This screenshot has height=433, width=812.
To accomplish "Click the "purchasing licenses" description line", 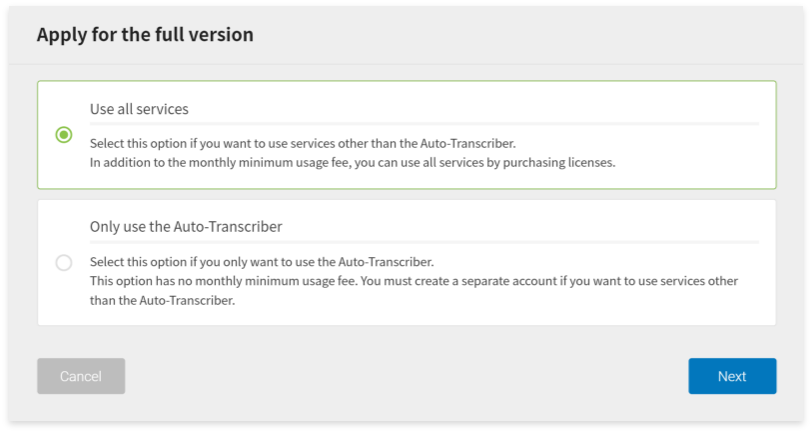I will [352, 162].
